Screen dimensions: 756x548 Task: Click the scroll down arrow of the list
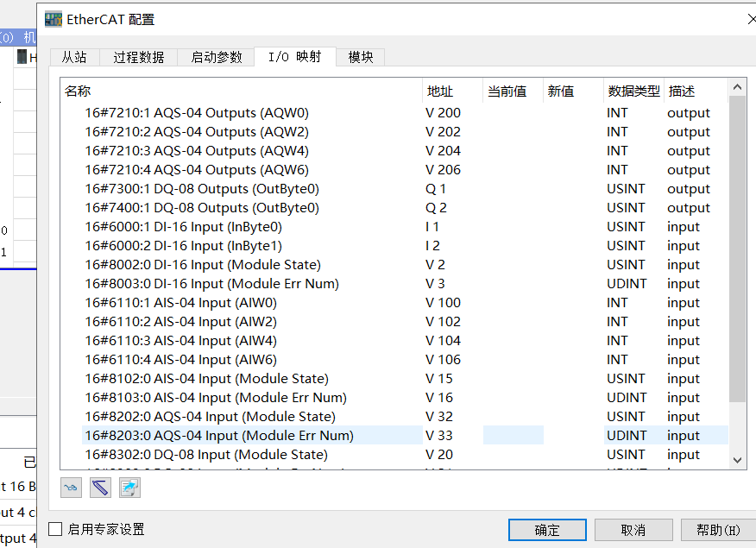[x=737, y=460]
